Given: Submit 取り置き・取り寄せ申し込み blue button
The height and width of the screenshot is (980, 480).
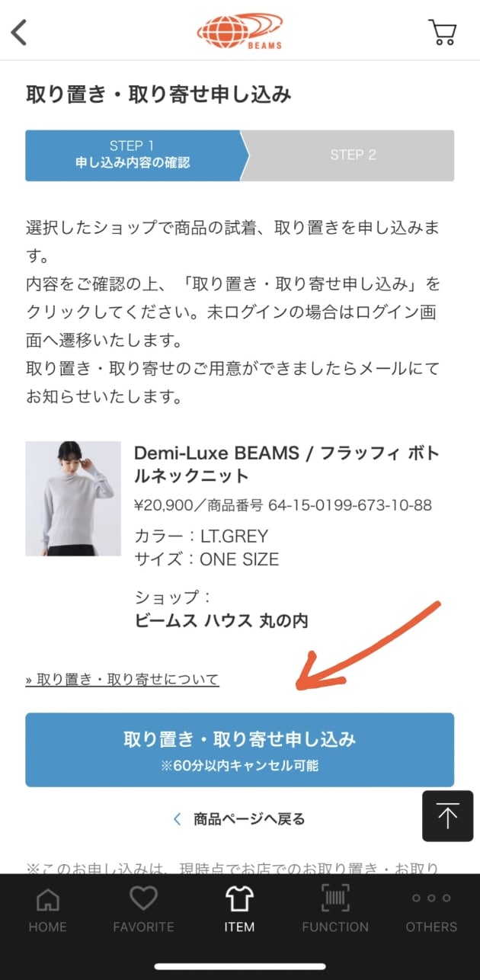Looking at the screenshot, I should point(239,750).
